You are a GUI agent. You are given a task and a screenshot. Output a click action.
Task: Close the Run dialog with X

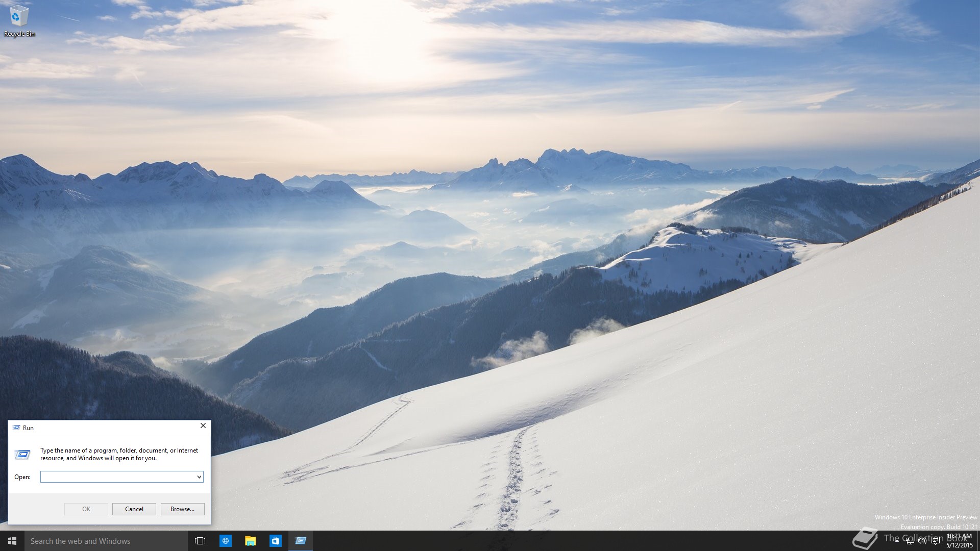click(203, 425)
